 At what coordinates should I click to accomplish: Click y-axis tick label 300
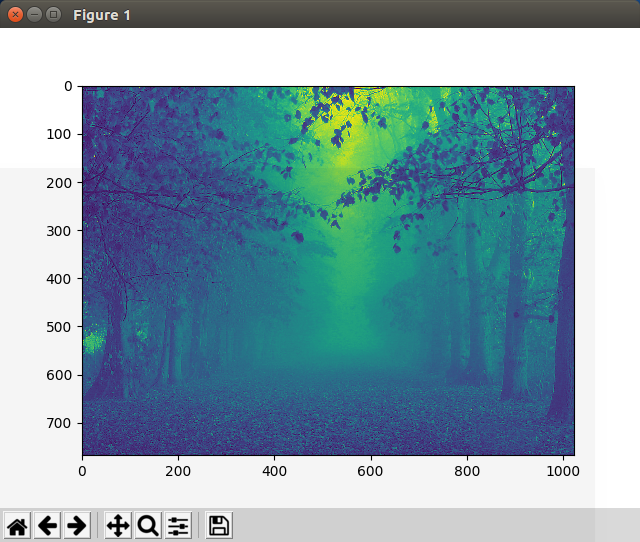pyautogui.click(x=59, y=231)
